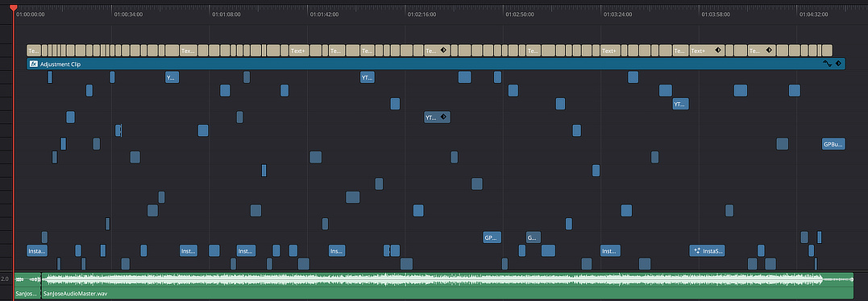Select the YT... clip with keyframe diamond
Image resolution: width=868 pixels, height=301 pixels.
click(x=437, y=117)
